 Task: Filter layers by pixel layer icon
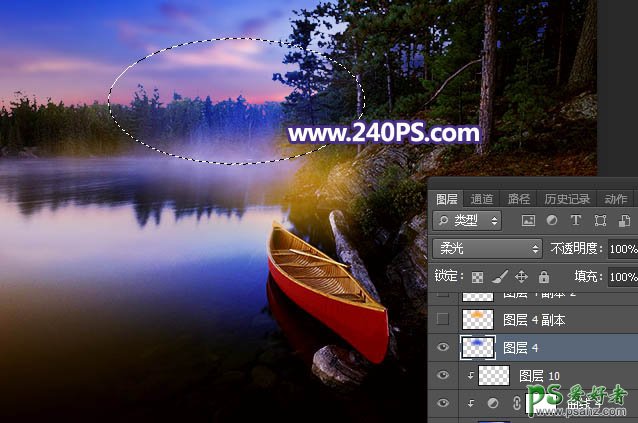pos(528,221)
